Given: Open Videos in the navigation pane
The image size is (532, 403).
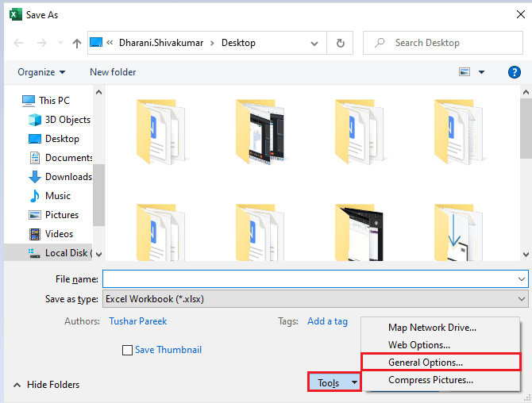Looking at the screenshot, I should tap(51, 234).
